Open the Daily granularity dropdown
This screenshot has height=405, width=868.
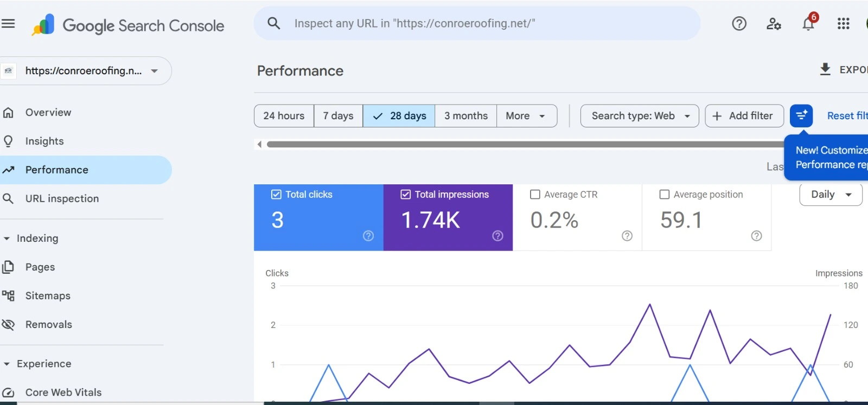coord(831,195)
